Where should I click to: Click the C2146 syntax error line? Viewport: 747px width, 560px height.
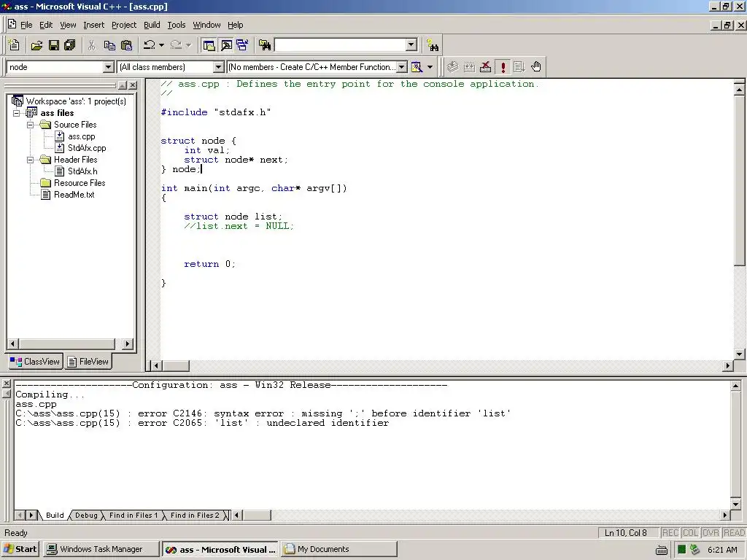(263, 413)
